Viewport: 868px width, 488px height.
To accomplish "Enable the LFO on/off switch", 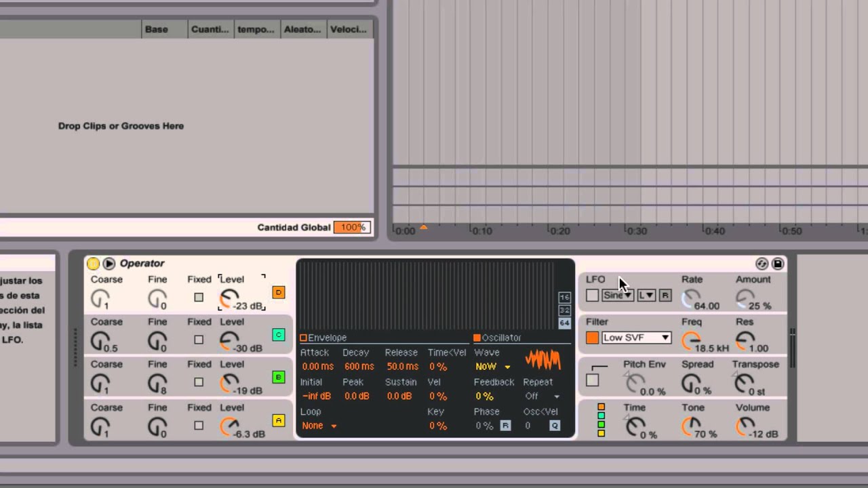I will [x=593, y=296].
